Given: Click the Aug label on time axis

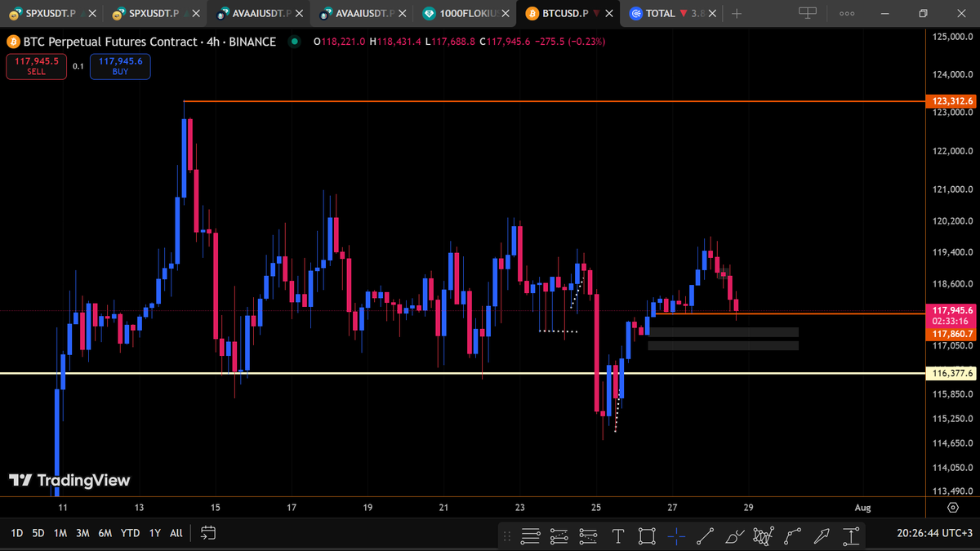Looking at the screenshot, I should click(x=863, y=507).
